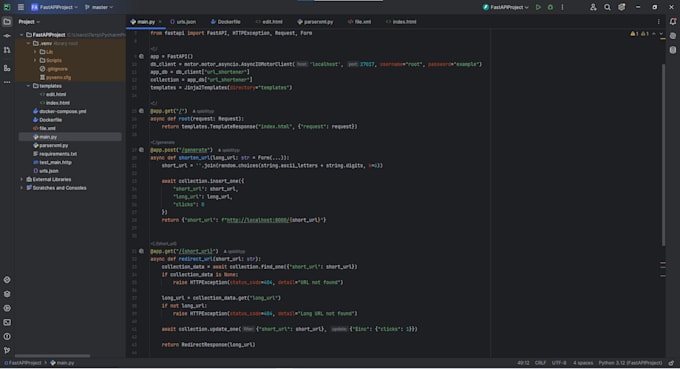
Task: Switch to the index.html editor tab
Action: (x=401, y=22)
